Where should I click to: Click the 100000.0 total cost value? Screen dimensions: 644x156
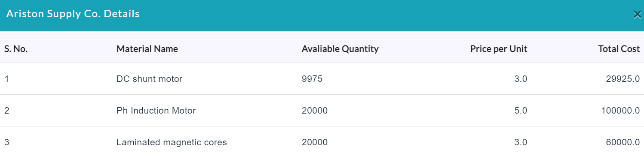(620, 111)
